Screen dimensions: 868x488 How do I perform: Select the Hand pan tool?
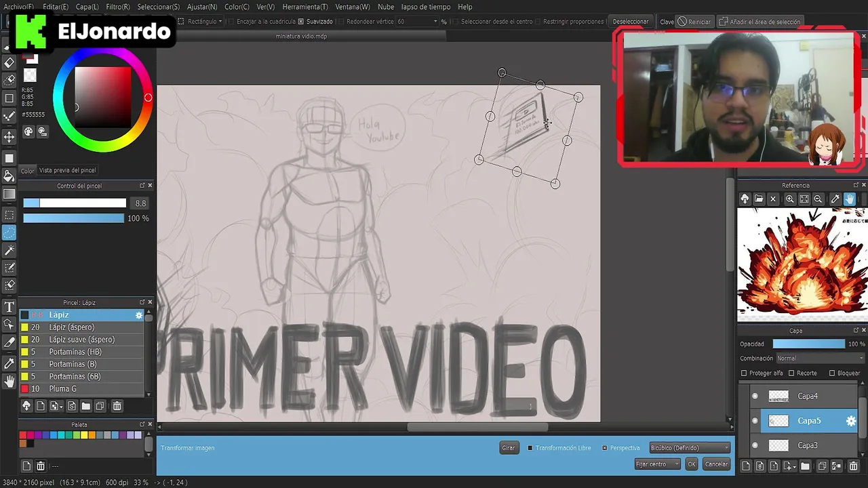tap(9, 382)
